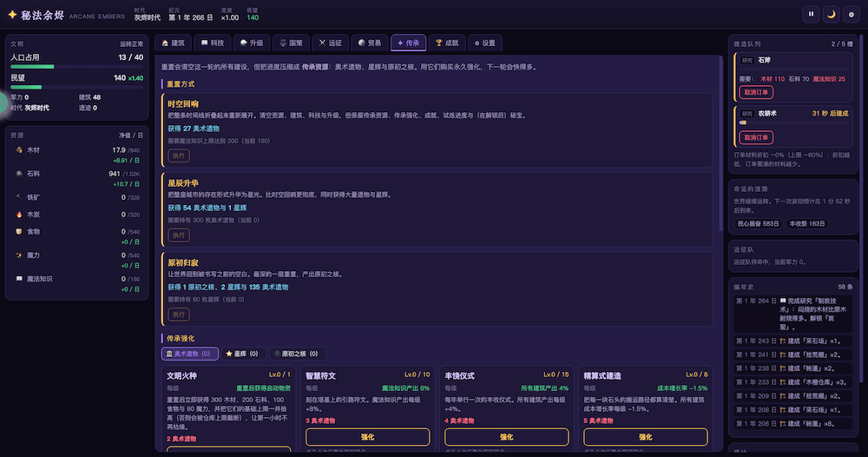Open the gear icon in the top bar

852,15
